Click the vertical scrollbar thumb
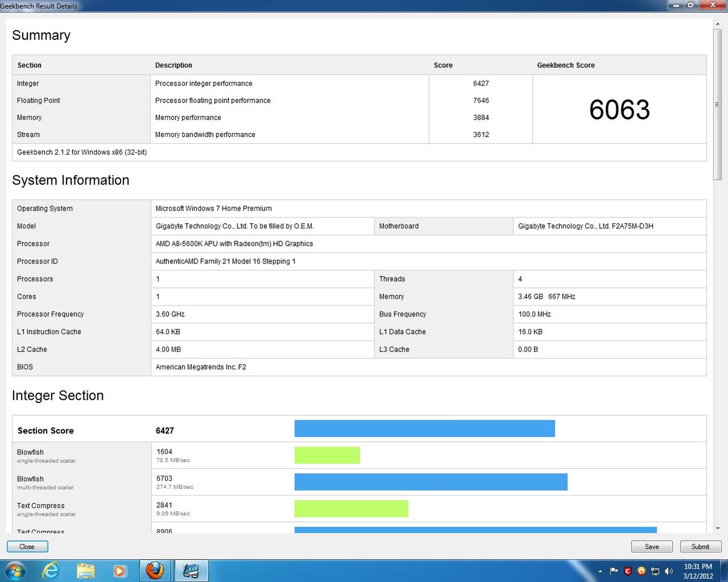The height and width of the screenshot is (582, 728). click(717, 105)
